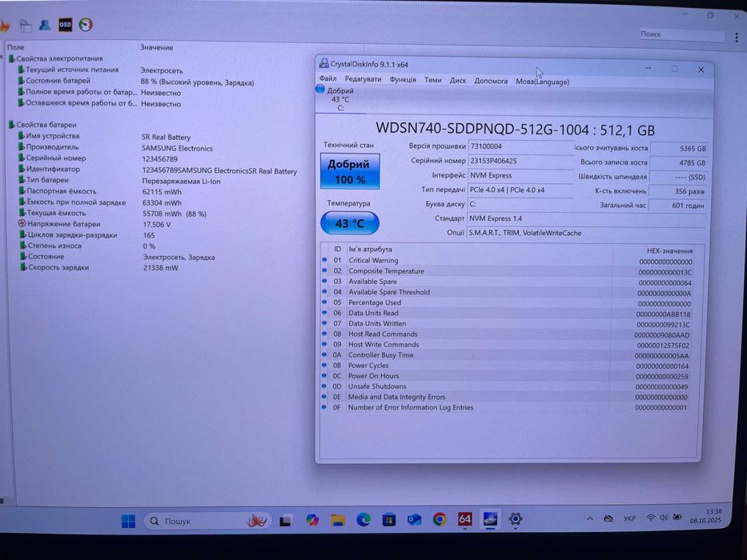Click the serial number field 23153P406425
The height and width of the screenshot is (560, 747).
[520, 161]
